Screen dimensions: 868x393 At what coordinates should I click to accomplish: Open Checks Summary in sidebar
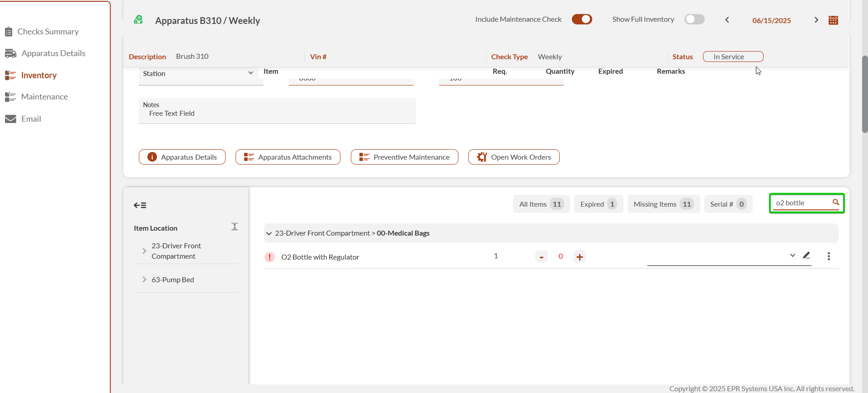(47, 32)
